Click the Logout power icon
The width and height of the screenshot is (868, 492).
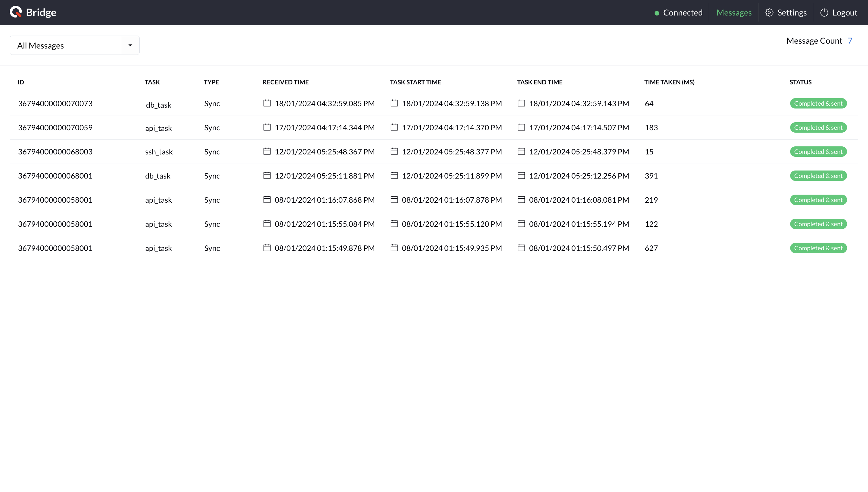(x=824, y=13)
